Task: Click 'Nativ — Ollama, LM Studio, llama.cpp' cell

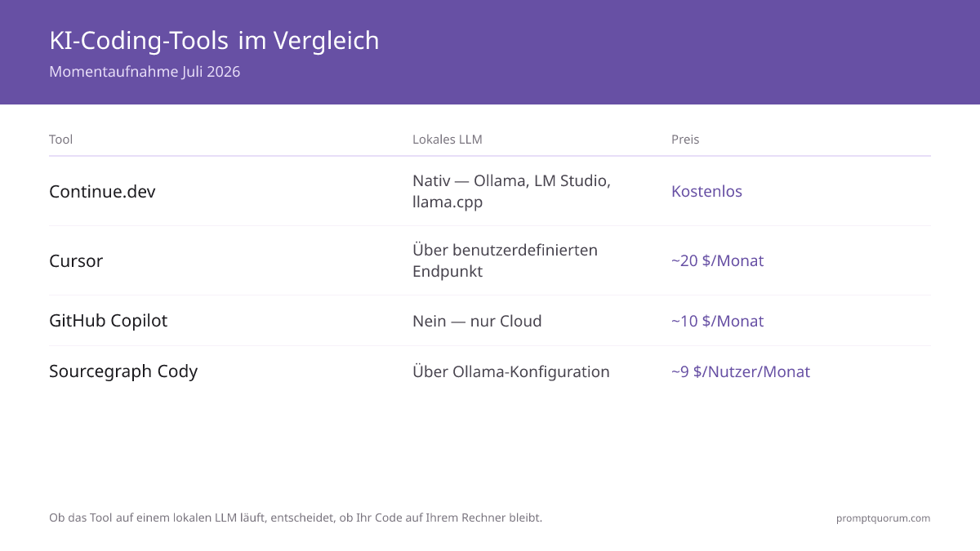Action: click(512, 192)
